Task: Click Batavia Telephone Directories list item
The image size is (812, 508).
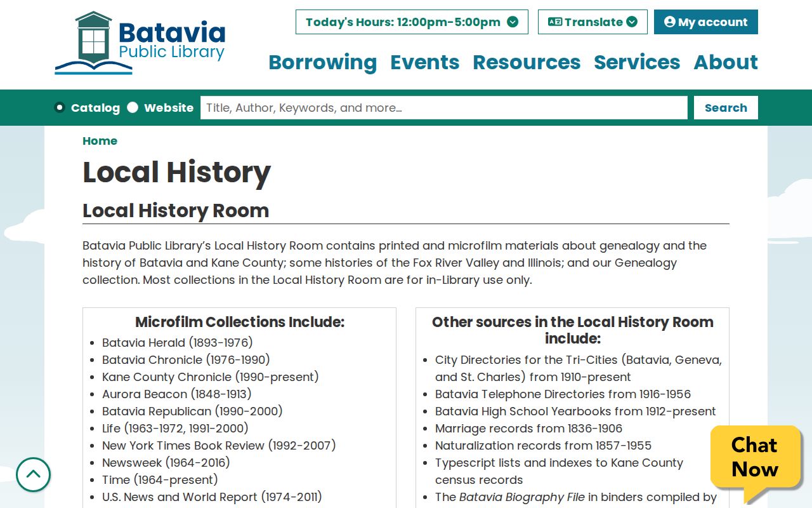Action: (563, 394)
